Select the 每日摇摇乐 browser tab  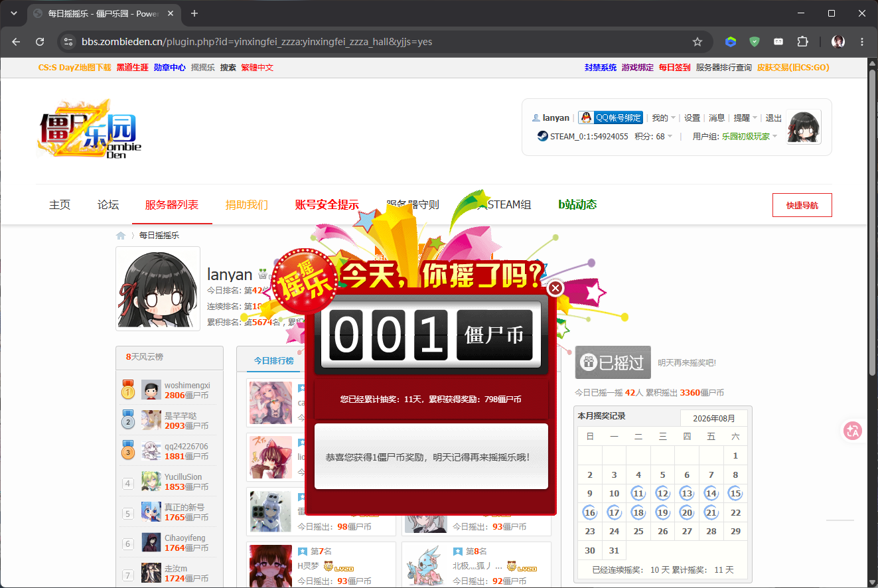(104, 13)
